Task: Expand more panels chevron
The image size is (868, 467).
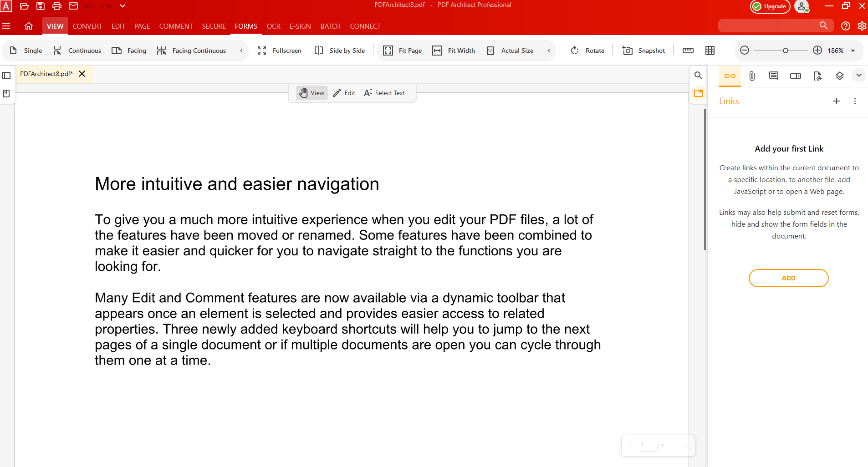Action: (x=859, y=76)
